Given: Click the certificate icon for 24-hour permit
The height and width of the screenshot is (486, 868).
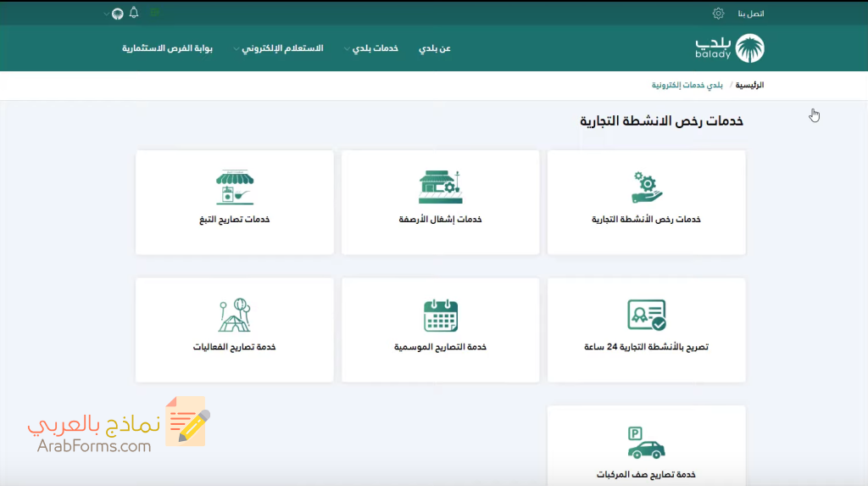Looking at the screenshot, I should [x=647, y=315].
